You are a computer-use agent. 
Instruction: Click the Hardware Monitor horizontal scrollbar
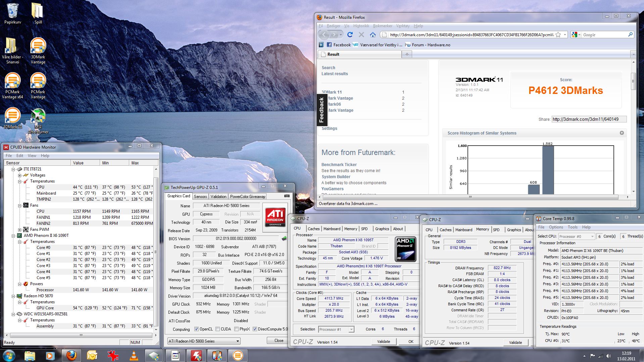pyautogui.click(x=81, y=335)
